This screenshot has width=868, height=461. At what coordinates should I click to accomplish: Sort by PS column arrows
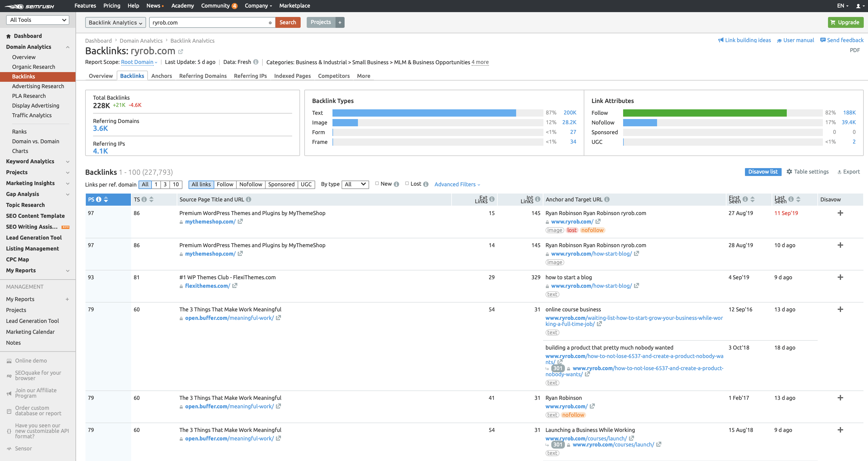106,199
